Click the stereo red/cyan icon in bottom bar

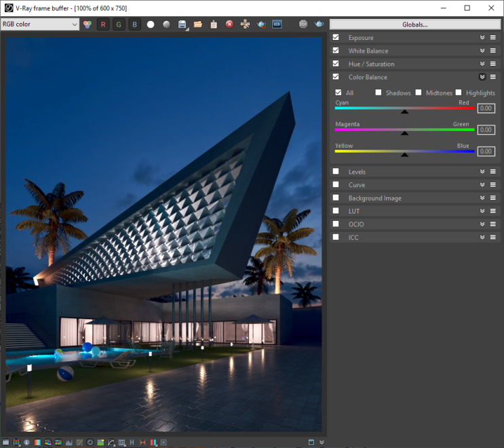click(x=153, y=443)
